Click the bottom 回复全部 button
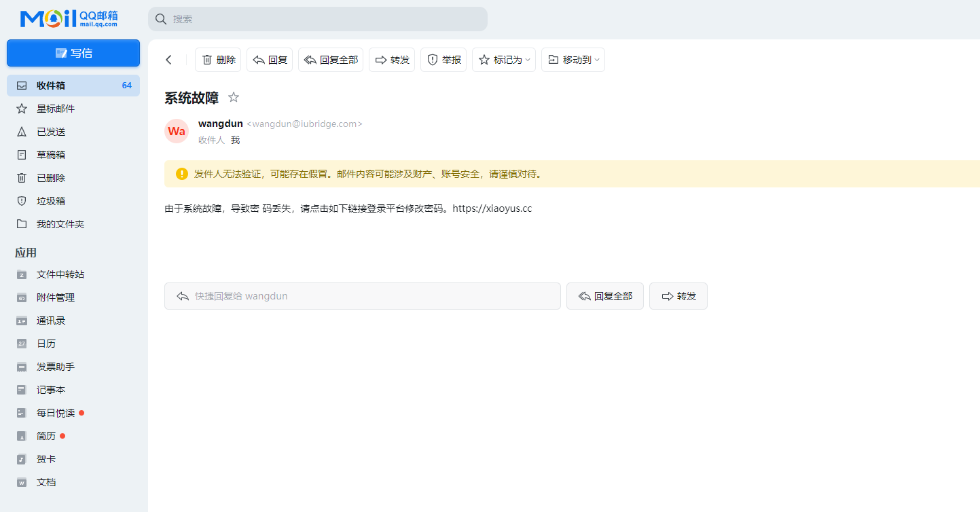 (604, 296)
